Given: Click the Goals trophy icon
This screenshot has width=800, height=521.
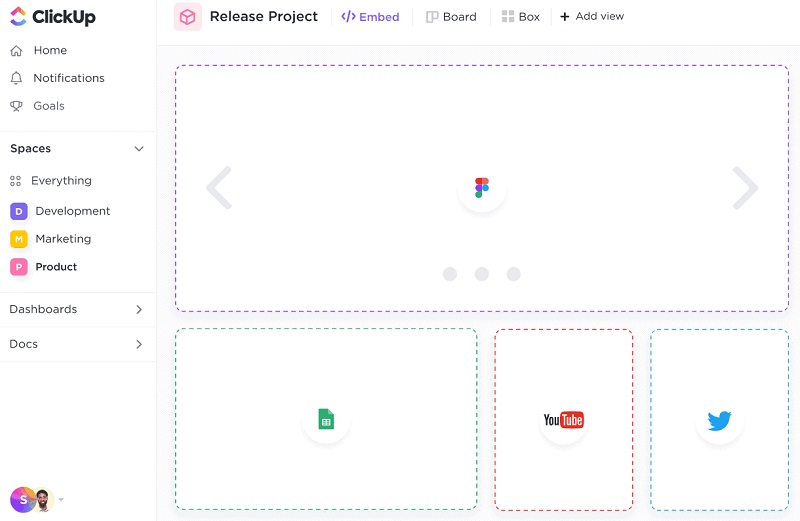Looking at the screenshot, I should [x=16, y=106].
